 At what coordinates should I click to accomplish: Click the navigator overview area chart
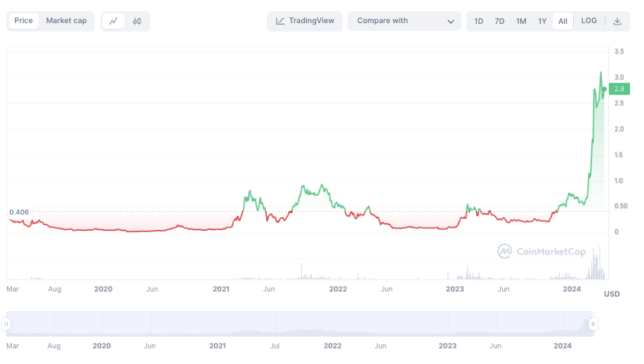pyautogui.click(x=301, y=324)
